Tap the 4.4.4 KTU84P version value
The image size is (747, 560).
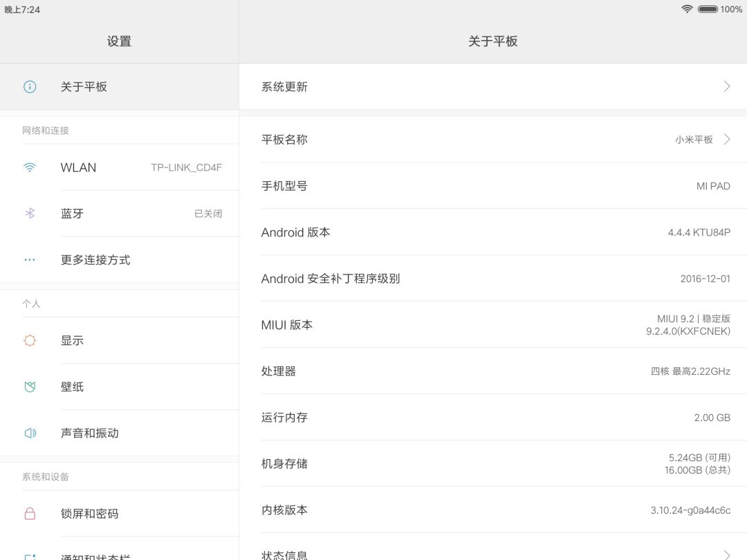pyautogui.click(x=699, y=232)
